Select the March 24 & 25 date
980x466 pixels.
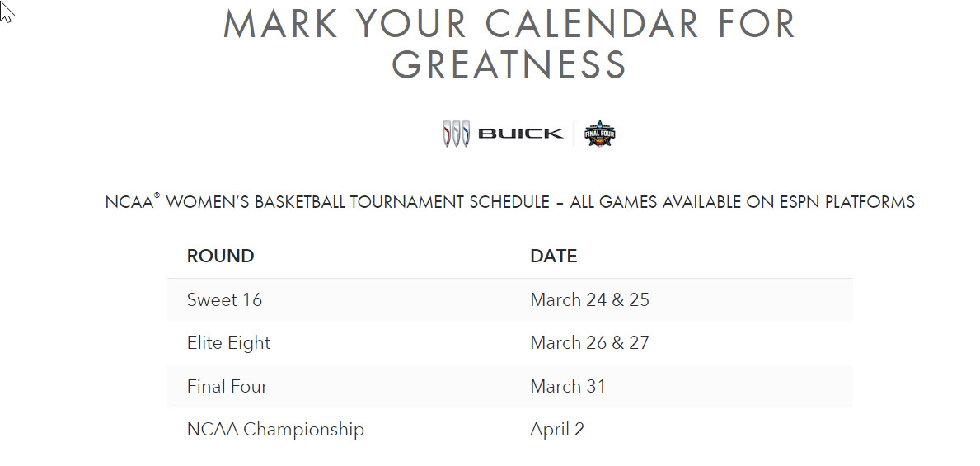click(x=589, y=300)
